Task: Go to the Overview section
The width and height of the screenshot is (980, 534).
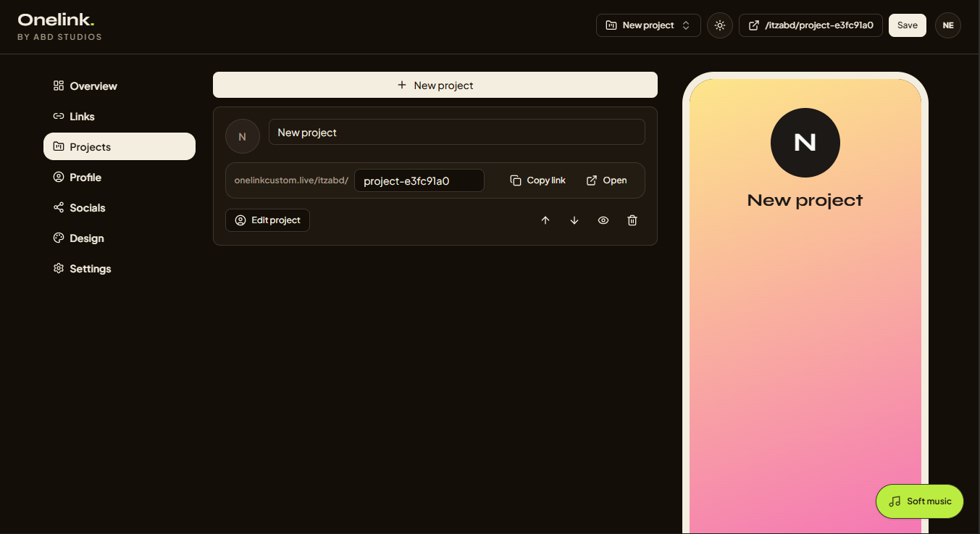Action: [x=120, y=86]
